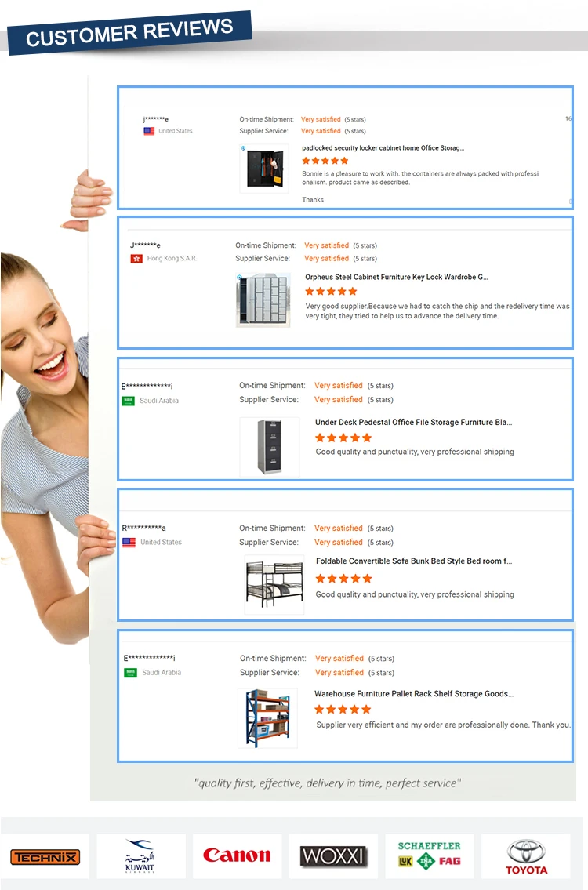Open the padlocked security locker thumbnail
Viewport: 588px width, 890px height.
pyautogui.click(x=264, y=168)
